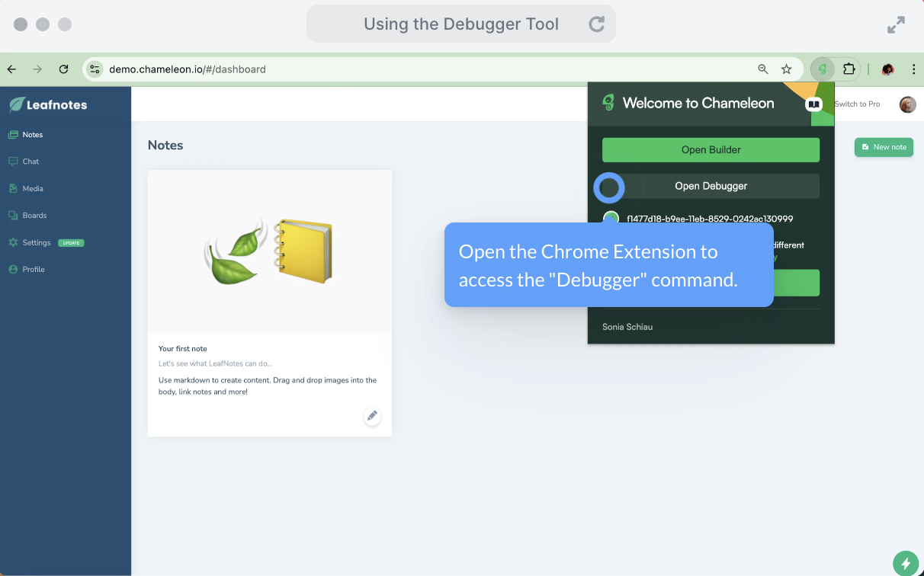Toggle the bookmark star for this page
Screen dimensions: 924x576
[787, 69]
